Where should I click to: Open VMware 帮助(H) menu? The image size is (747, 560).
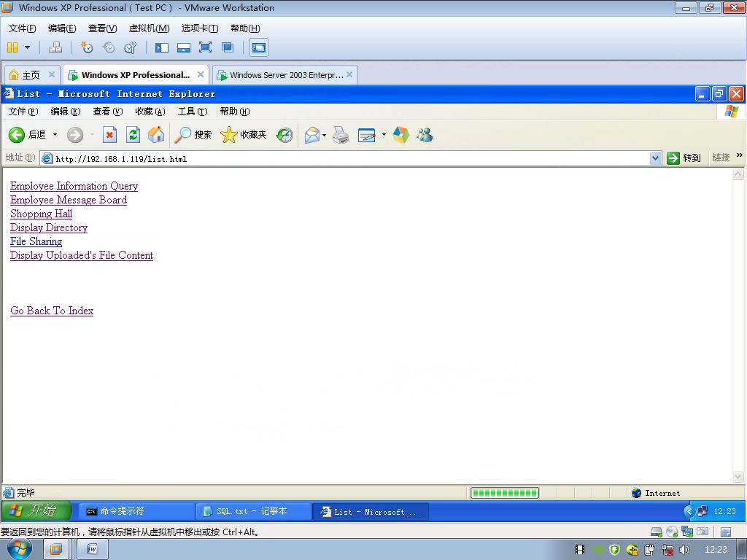245,28
